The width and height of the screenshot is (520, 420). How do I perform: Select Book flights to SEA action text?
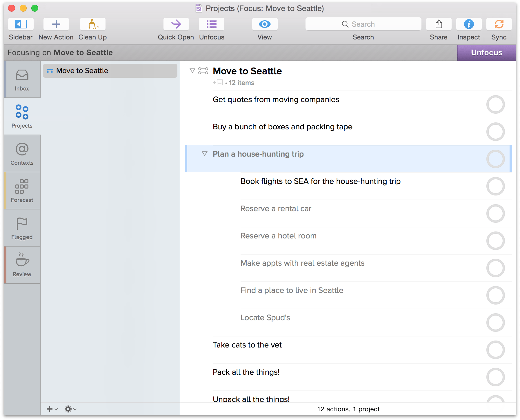pyautogui.click(x=321, y=181)
